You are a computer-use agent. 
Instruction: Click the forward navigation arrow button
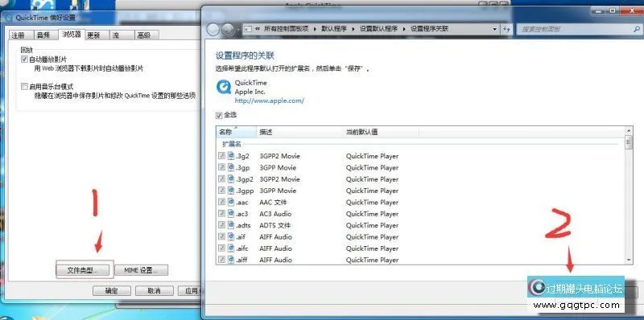(227, 29)
